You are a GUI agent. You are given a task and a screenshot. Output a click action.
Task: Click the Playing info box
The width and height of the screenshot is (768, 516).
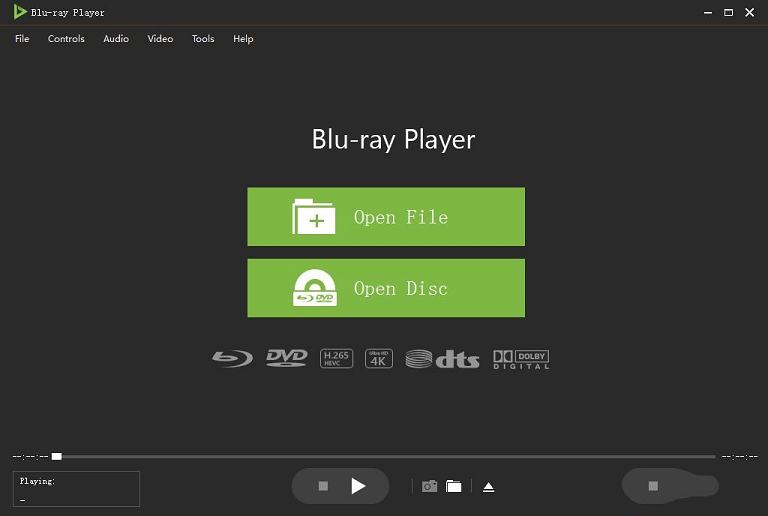pyautogui.click(x=76, y=489)
